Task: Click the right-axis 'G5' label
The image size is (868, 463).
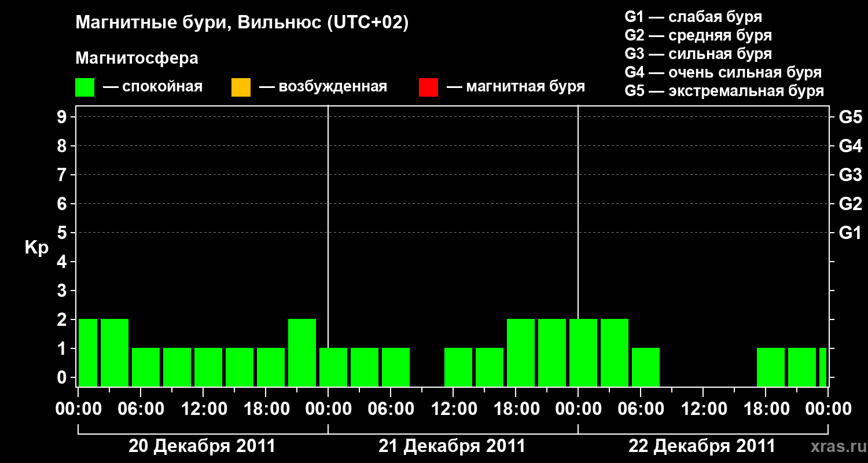Action: (x=850, y=117)
